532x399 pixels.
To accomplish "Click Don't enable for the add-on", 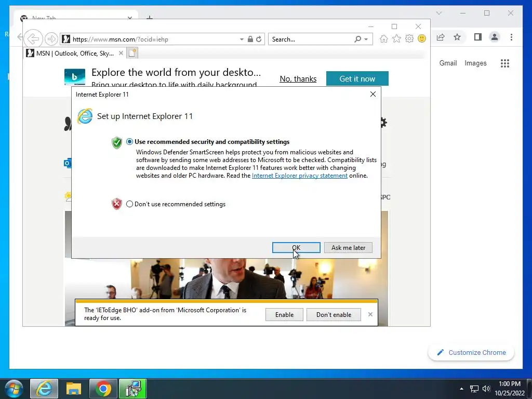I will click(334, 314).
